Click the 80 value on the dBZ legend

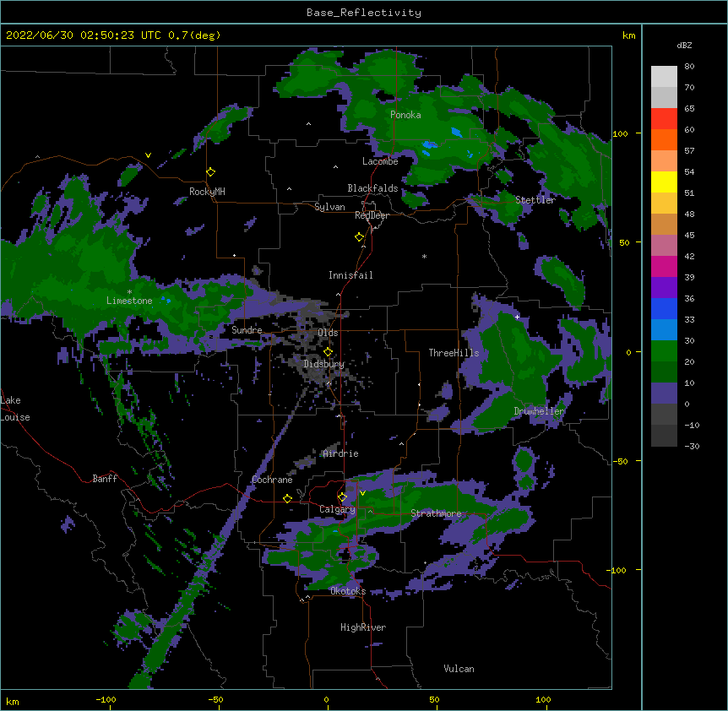coord(689,67)
